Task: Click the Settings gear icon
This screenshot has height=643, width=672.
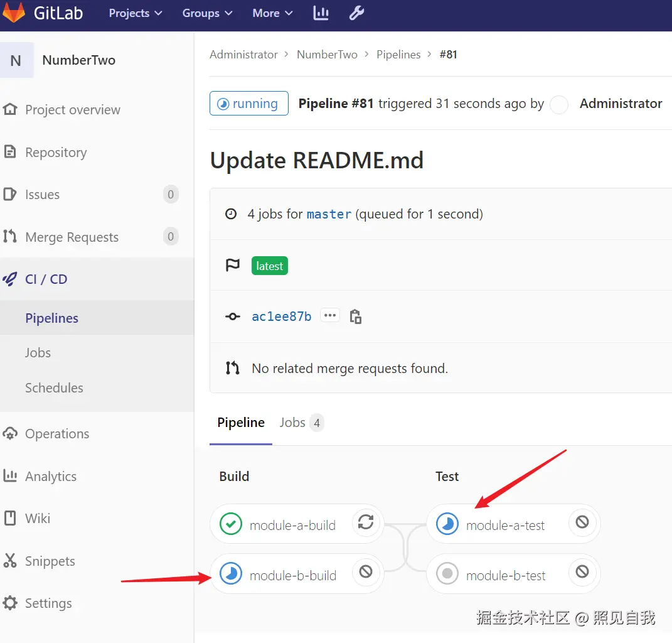Action: [10, 603]
